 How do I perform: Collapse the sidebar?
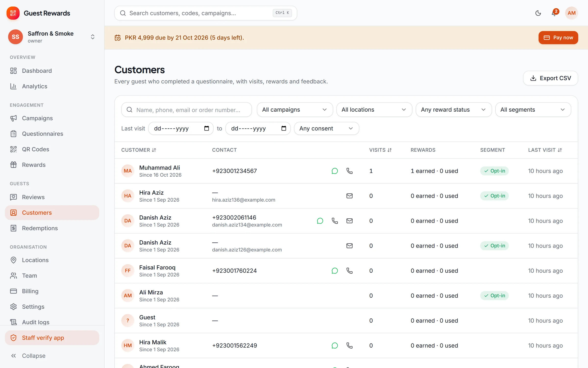coord(52,356)
